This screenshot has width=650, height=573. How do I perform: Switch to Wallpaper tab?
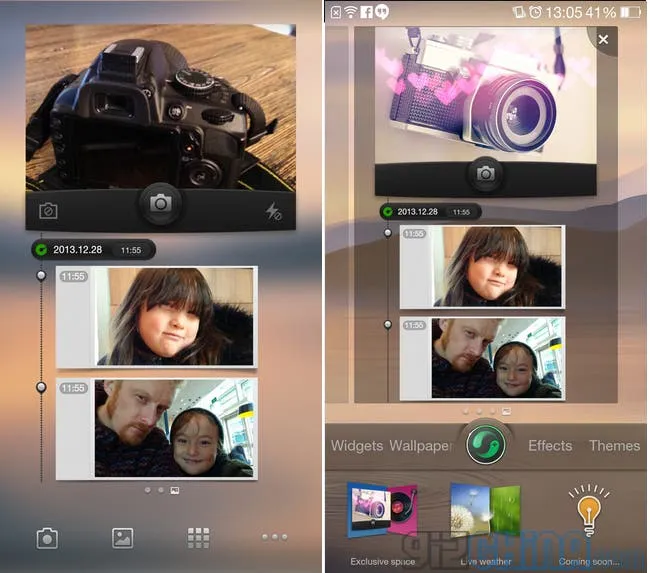point(420,446)
